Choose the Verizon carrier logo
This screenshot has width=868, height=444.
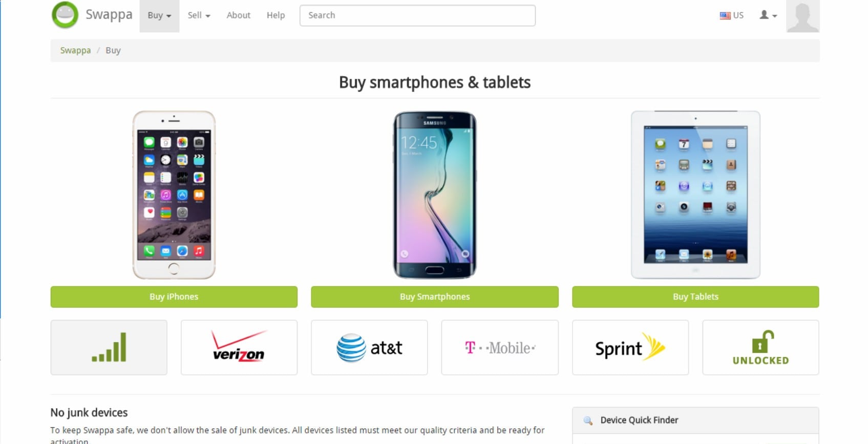point(239,348)
